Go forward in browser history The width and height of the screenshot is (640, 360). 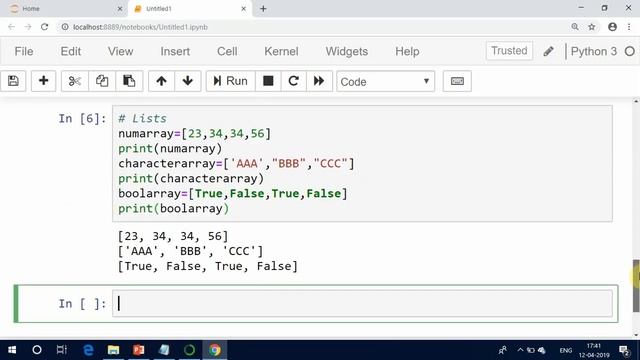pyautogui.click(x=28, y=27)
